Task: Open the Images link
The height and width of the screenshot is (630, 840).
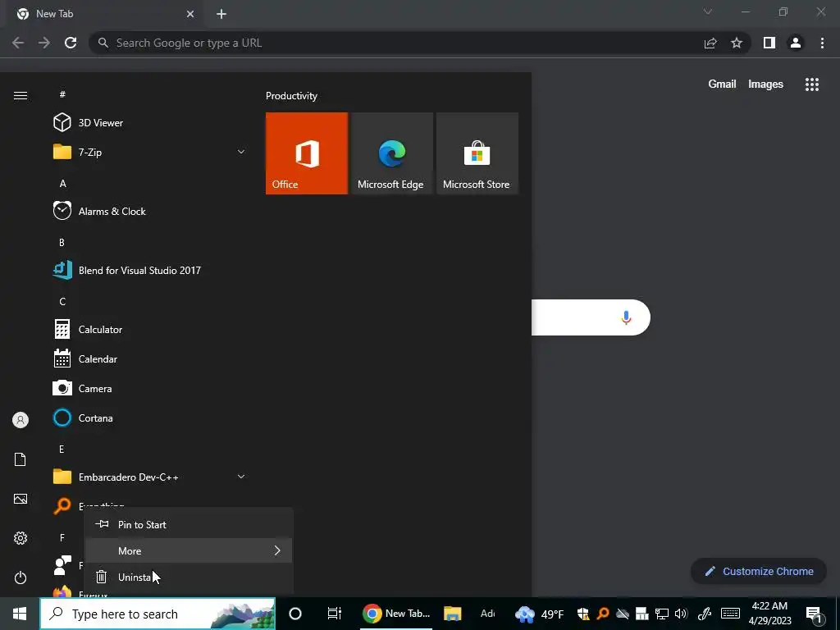Action: [x=765, y=84]
